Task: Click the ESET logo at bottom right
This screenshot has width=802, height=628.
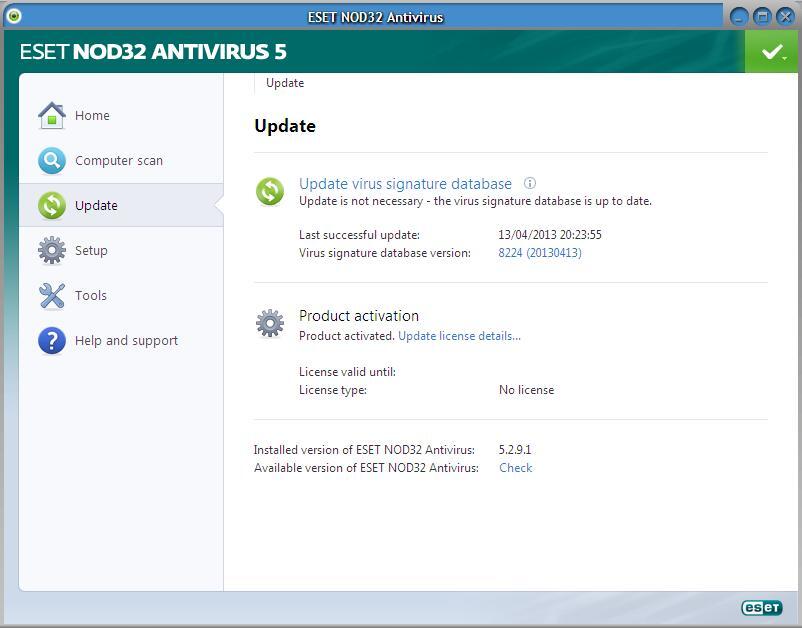Action: click(x=762, y=607)
